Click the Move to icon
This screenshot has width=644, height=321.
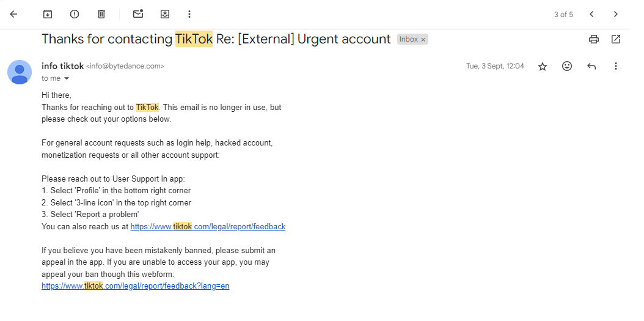pyautogui.click(x=164, y=14)
